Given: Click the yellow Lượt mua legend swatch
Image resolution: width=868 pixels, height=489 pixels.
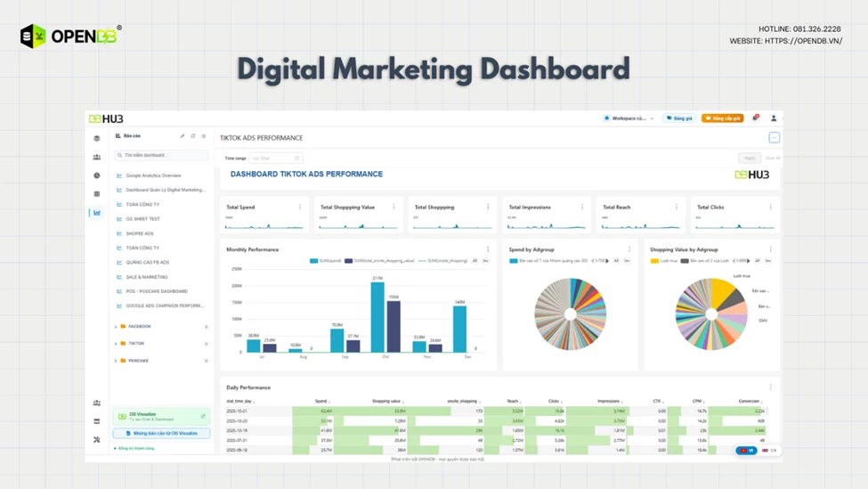Looking at the screenshot, I should pos(654,261).
